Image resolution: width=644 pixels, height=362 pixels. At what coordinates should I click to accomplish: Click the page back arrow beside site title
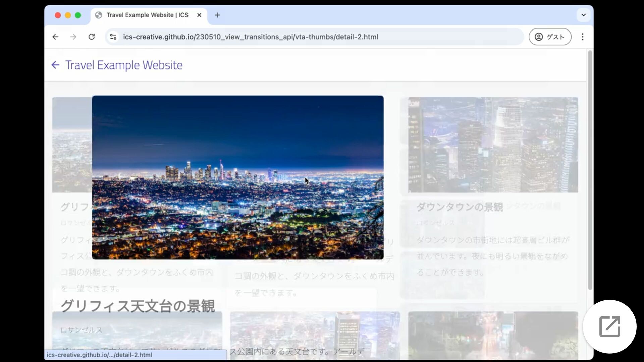pyautogui.click(x=55, y=65)
